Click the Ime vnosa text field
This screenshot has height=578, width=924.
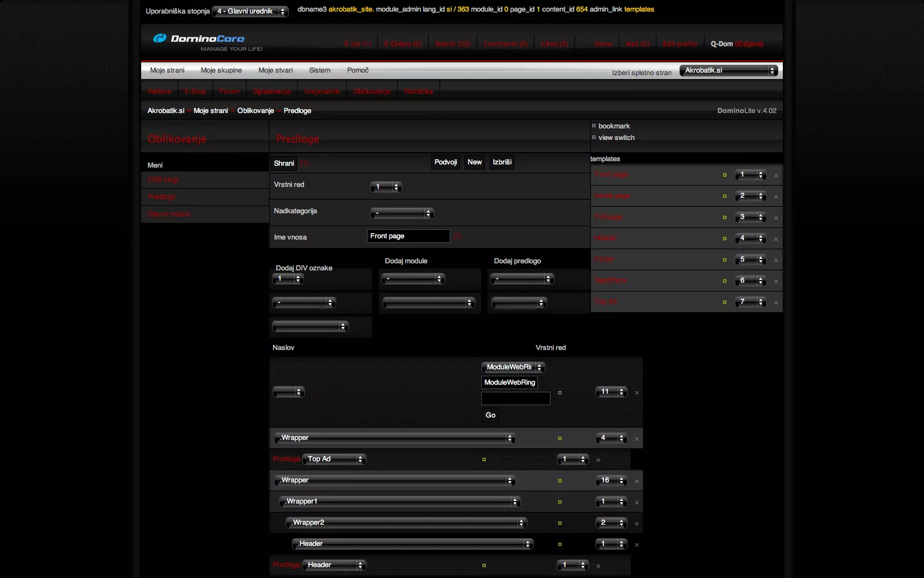pos(408,236)
